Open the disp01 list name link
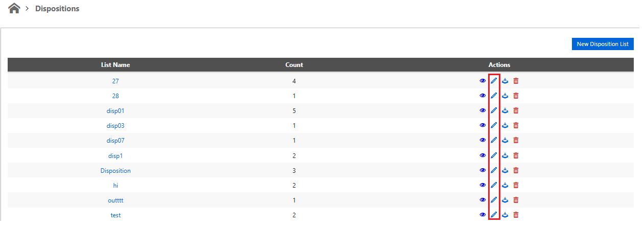The image size is (644, 227). (x=116, y=110)
